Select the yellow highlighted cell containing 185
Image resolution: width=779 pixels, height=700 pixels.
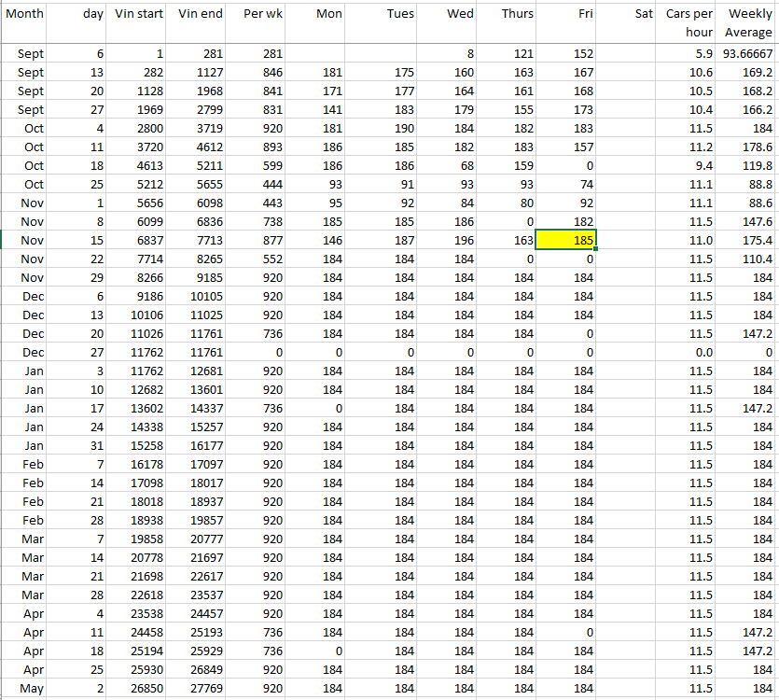click(x=566, y=240)
